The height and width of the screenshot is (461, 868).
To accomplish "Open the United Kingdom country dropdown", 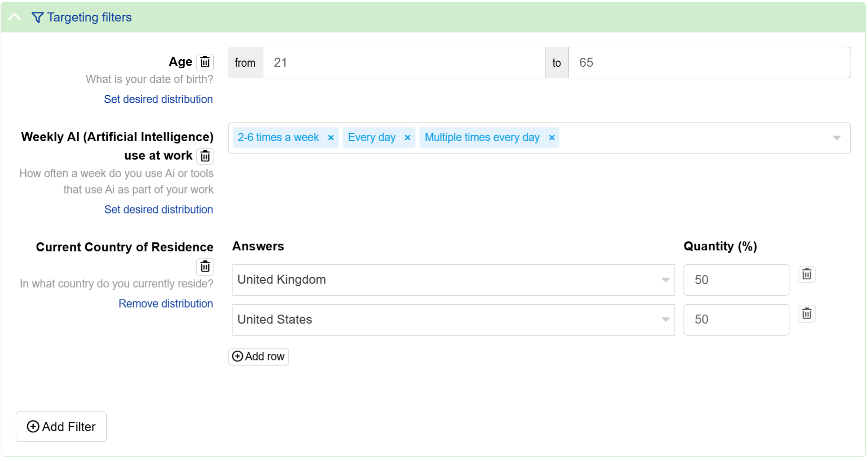I will [x=453, y=280].
